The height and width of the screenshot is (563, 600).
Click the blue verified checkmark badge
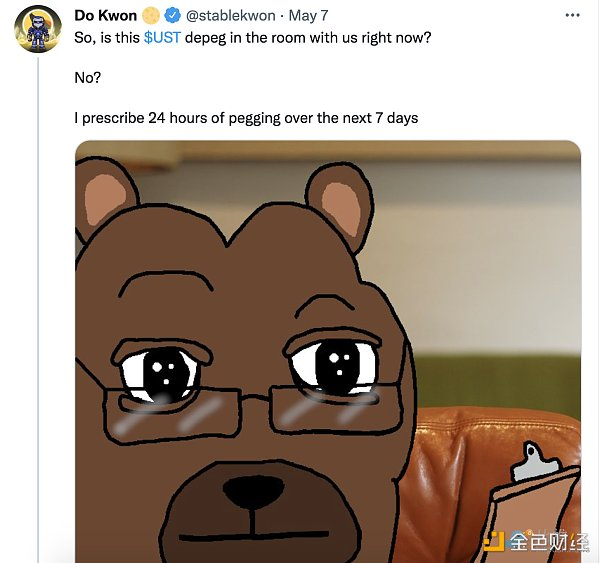(171, 16)
